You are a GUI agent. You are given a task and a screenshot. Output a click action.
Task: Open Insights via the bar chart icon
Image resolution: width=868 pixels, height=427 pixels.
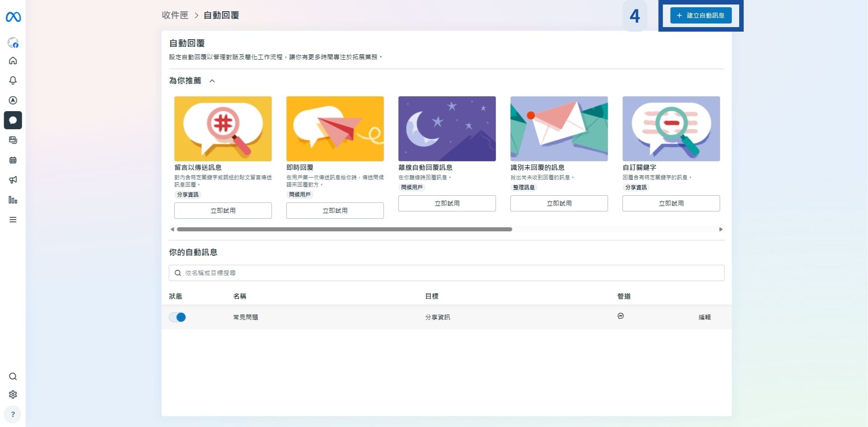point(13,199)
